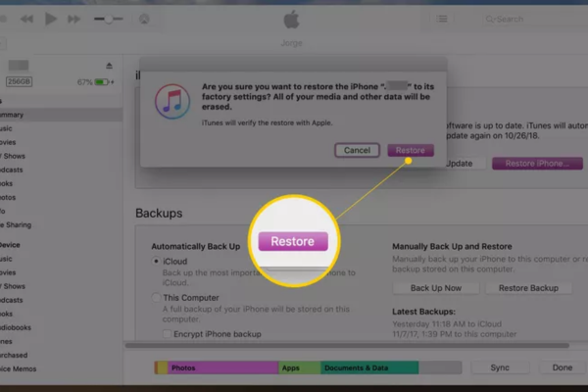Click the Search field
Image resolution: width=588 pixels, height=392 pixels.
(536, 19)
